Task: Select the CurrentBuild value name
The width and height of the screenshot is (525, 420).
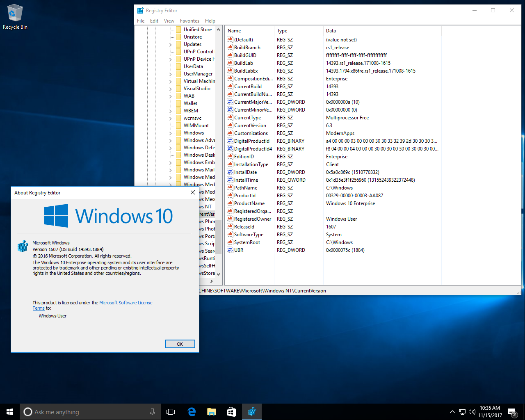Action: tap(248, 86)
